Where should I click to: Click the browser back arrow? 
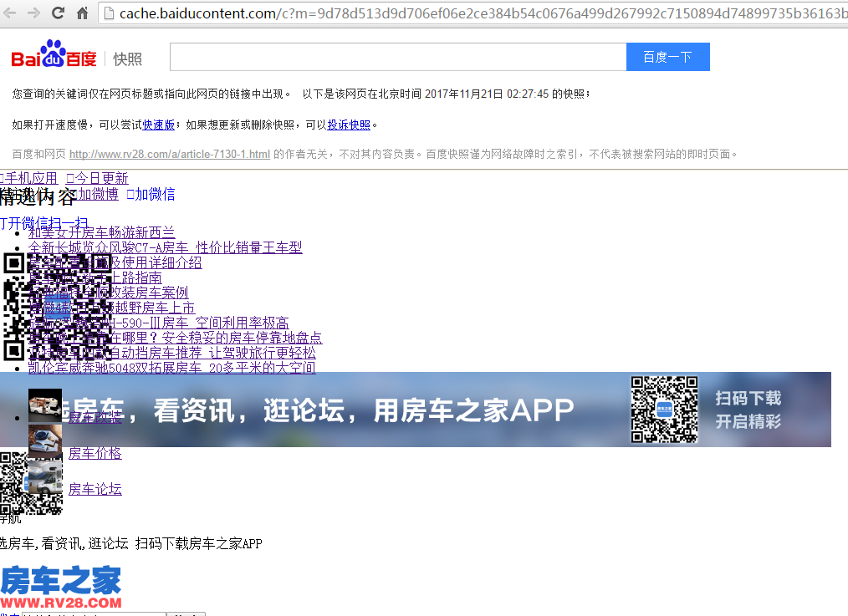[9, 13]
